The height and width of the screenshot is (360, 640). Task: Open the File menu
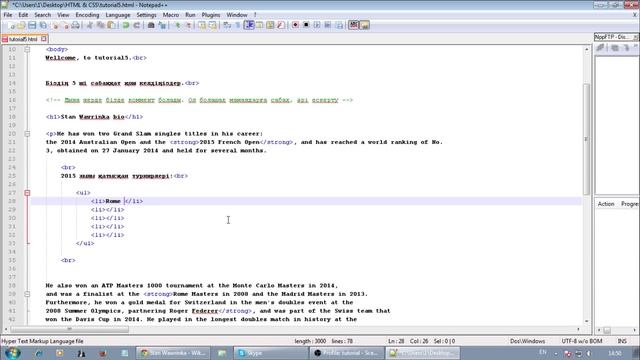click(8, 15)
